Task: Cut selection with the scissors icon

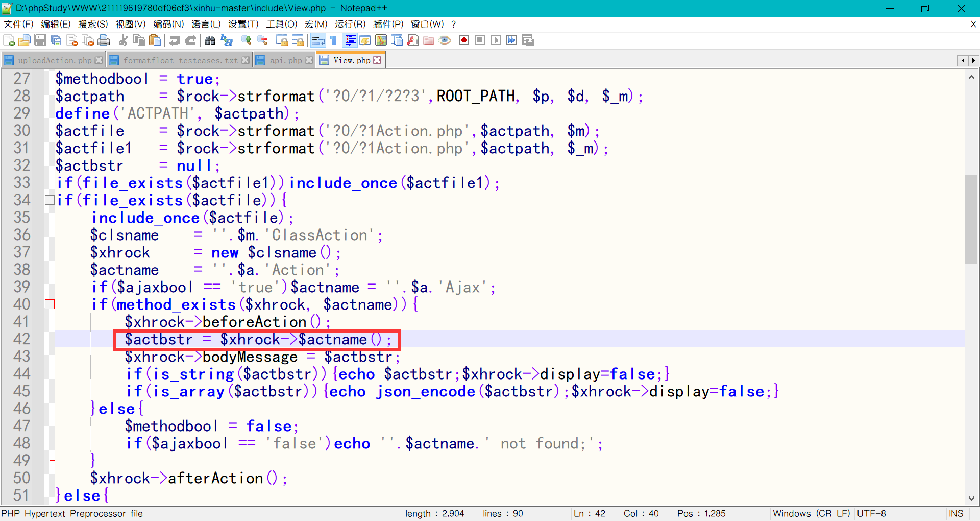Action: pyautogui.click(x=123, y=40)
